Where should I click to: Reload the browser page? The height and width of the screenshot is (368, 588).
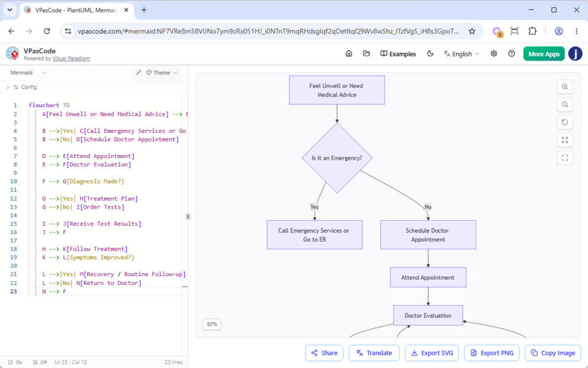pyautogui.click(x=47, y=31)
